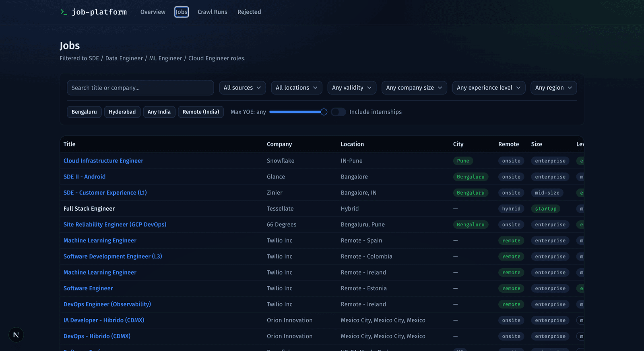Click the Pune city badge

click(463, 161)
